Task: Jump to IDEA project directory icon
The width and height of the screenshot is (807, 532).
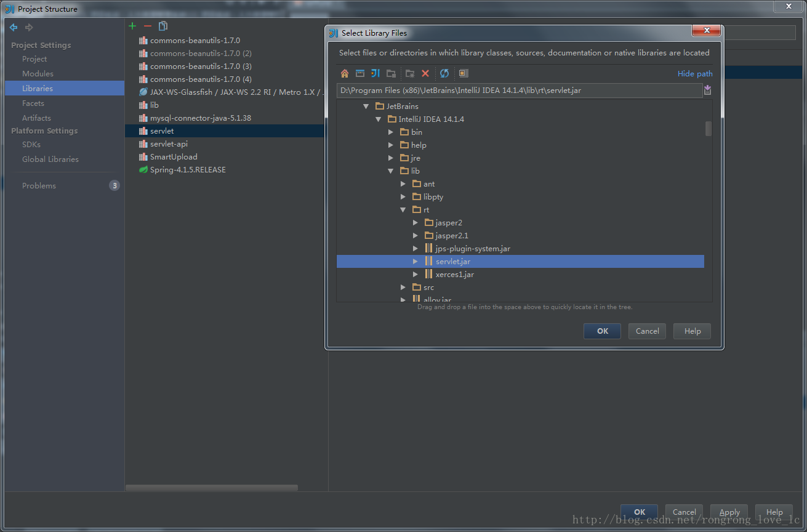Action: (375, 73)
